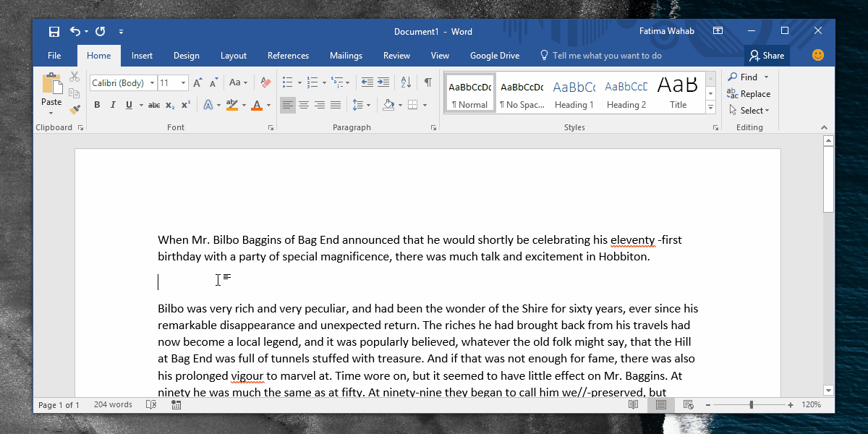Open the Format Painter
Viewport: 868px width, 434px height.
point(74,109)
